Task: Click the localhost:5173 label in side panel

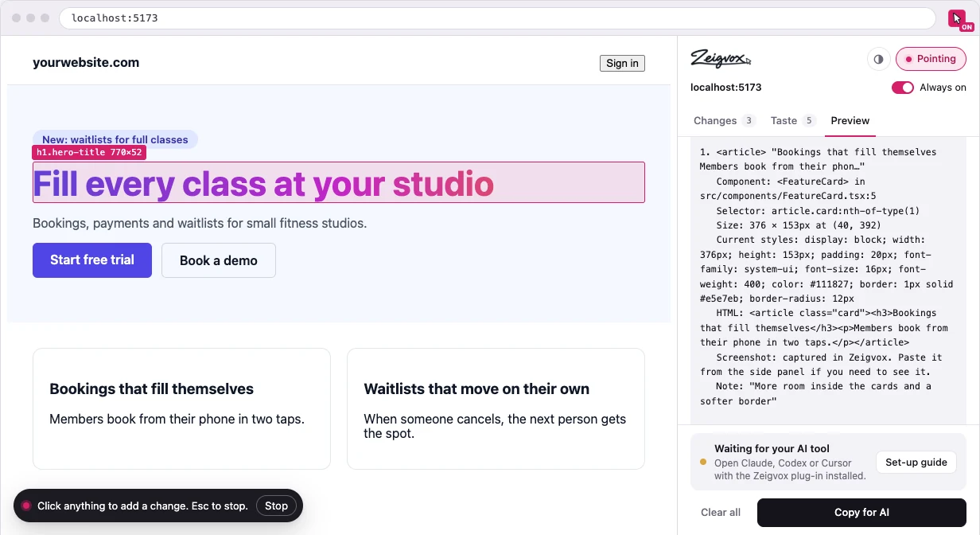Action: point(726,88)
